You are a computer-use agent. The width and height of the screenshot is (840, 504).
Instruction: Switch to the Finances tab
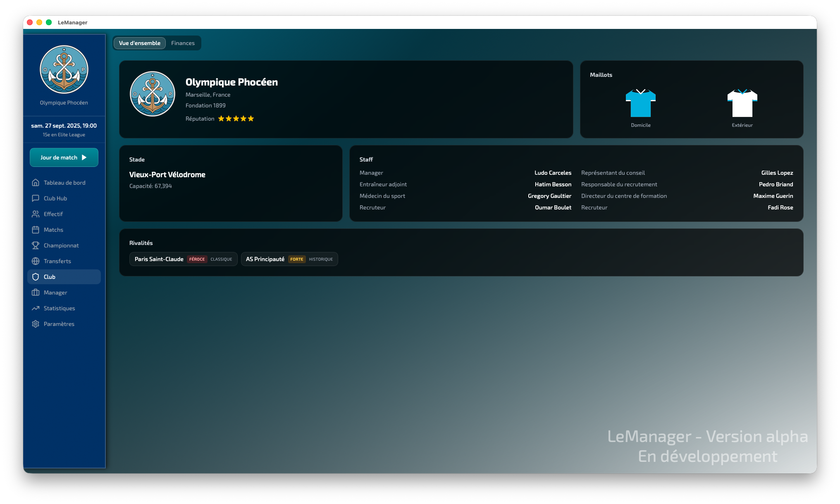(183, 43)
